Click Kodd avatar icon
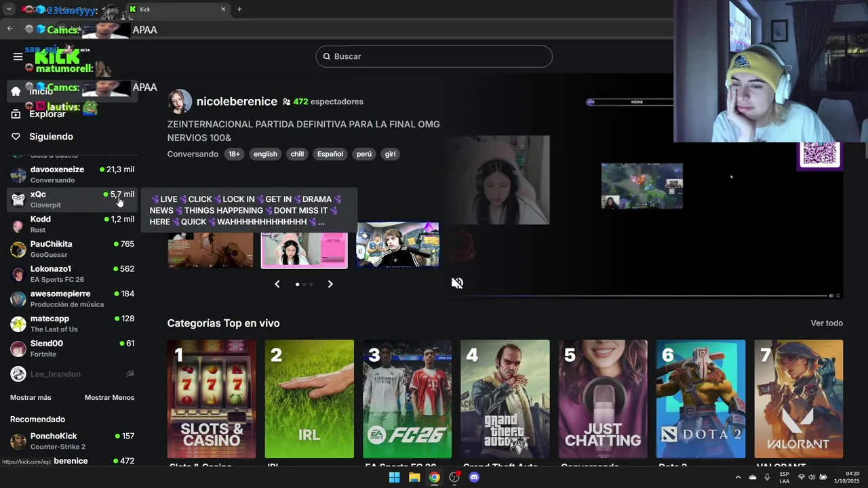The height and width of the screenshot is (488, 868). (x=18, y=224)
